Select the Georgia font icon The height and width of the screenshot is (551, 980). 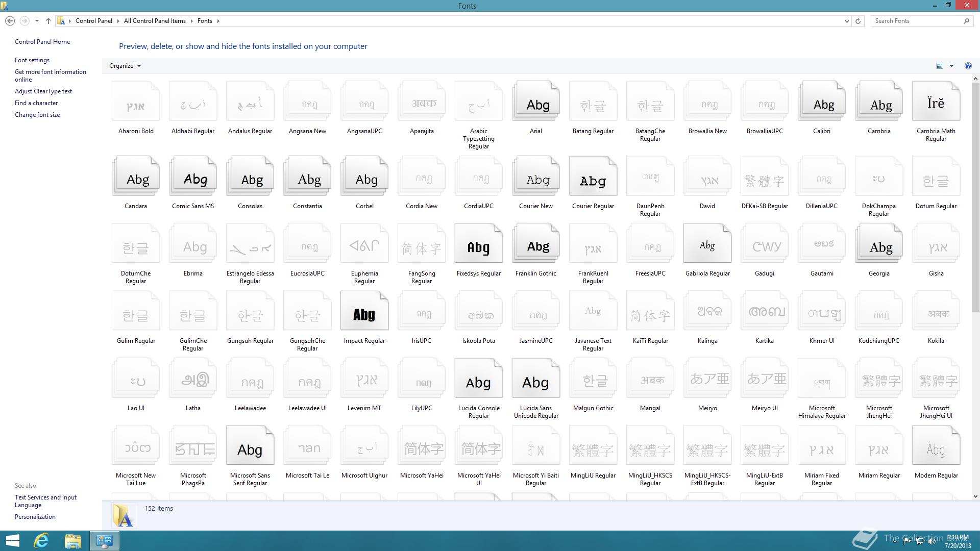(879, 243)
